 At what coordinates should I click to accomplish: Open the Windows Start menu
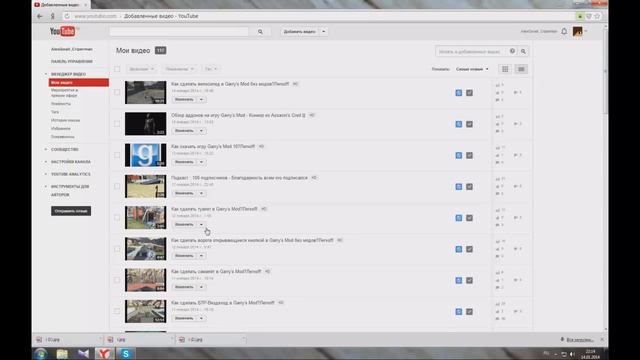tap(41, 353)
